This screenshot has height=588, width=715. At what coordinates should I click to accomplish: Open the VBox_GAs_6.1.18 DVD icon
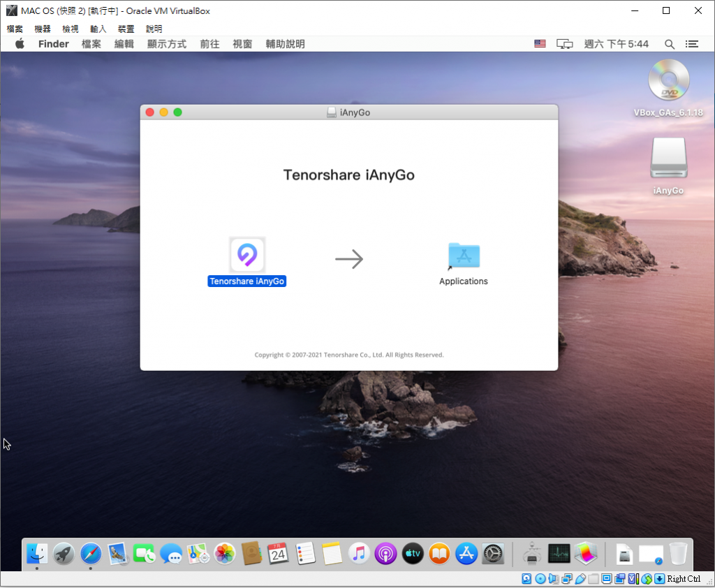point(668,80)
